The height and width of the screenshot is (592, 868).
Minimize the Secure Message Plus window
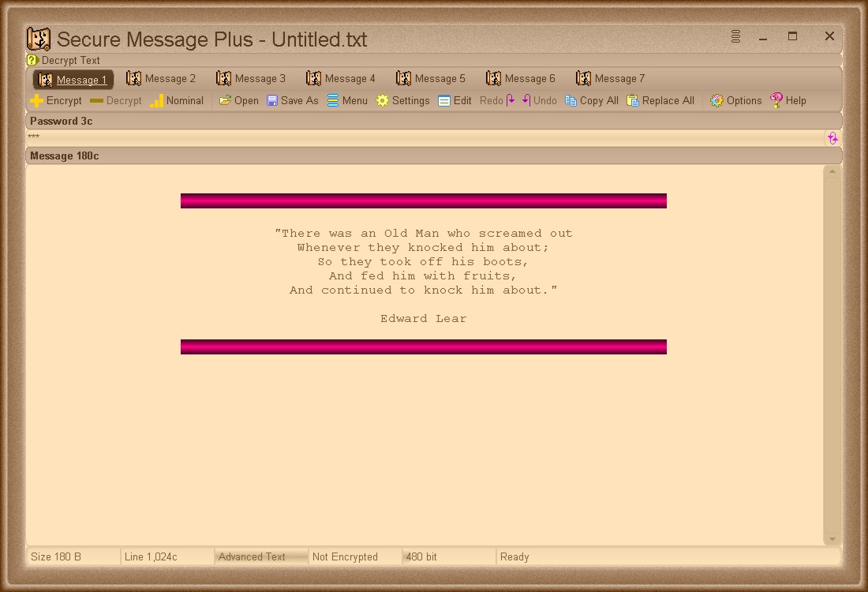tap(763, 38)
